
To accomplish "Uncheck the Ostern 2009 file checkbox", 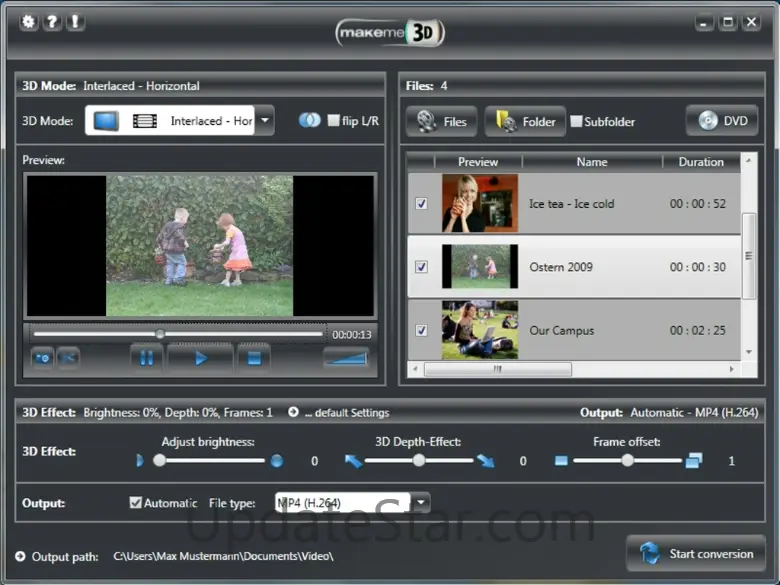I will 421,267.
